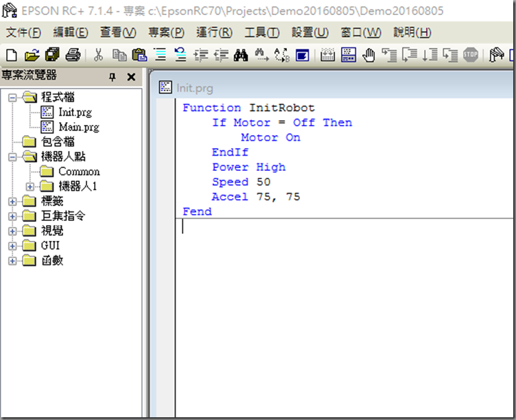Click the 'Motor On' code line
This screenshot has height=420, width=516.
pyautogui.click(x=270, y=137)
